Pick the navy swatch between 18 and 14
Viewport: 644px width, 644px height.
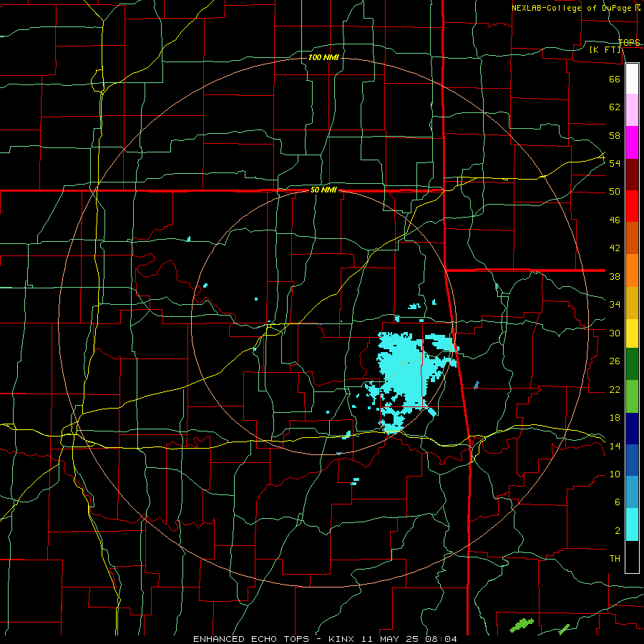tap(632, 429)
